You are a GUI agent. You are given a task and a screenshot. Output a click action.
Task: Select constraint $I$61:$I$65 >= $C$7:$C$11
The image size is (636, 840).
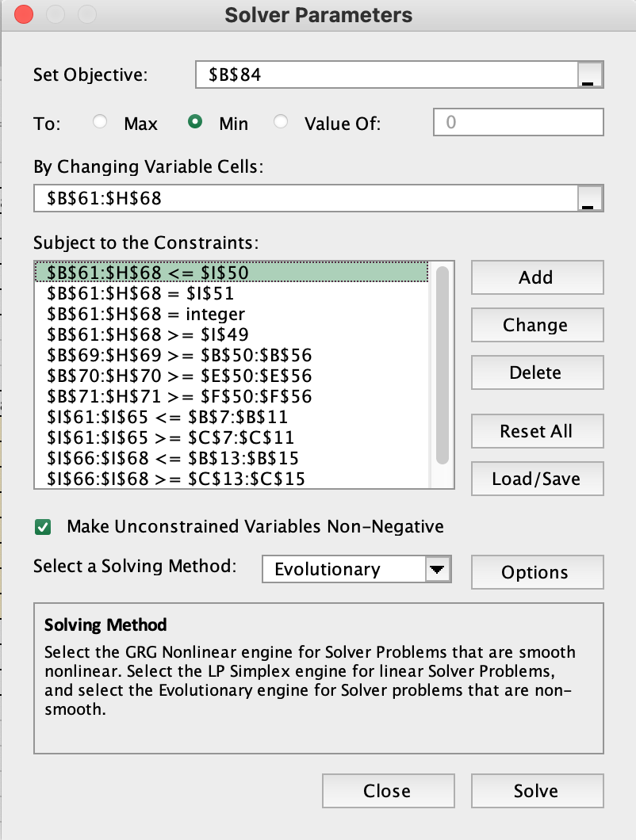(x=232, y=437)
